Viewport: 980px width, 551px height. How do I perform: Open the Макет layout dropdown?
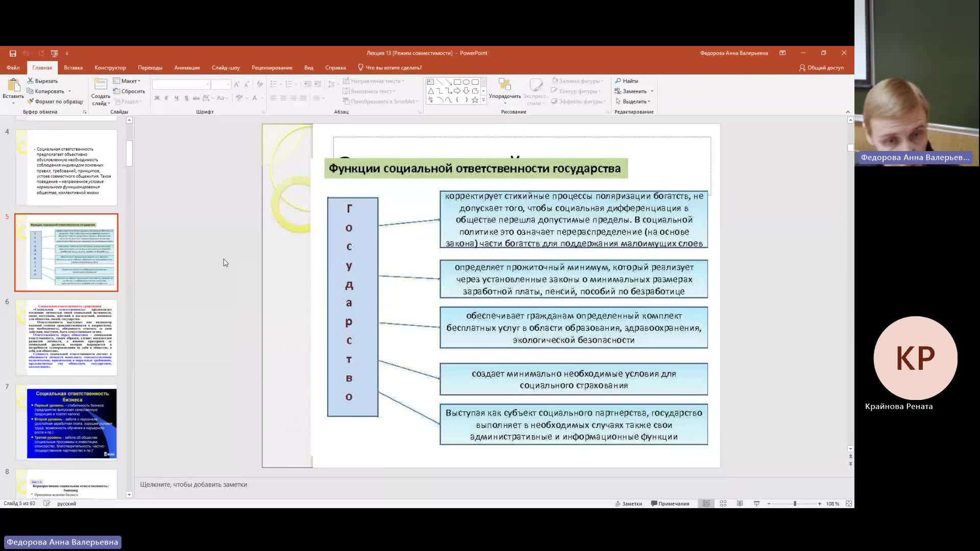(127, 81)
